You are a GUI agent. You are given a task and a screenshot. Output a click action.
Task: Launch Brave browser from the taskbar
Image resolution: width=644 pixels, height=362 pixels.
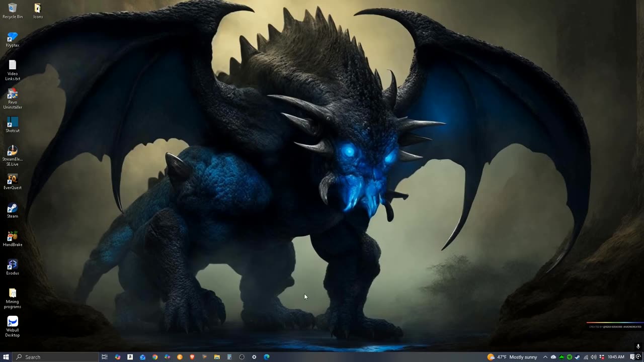pos(192,357)
